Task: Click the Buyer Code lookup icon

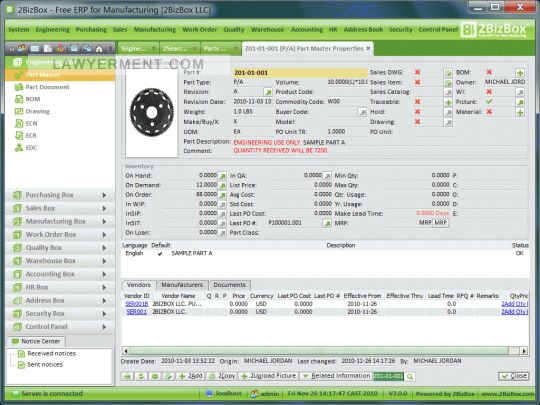Action: click(x=362, y=112)
